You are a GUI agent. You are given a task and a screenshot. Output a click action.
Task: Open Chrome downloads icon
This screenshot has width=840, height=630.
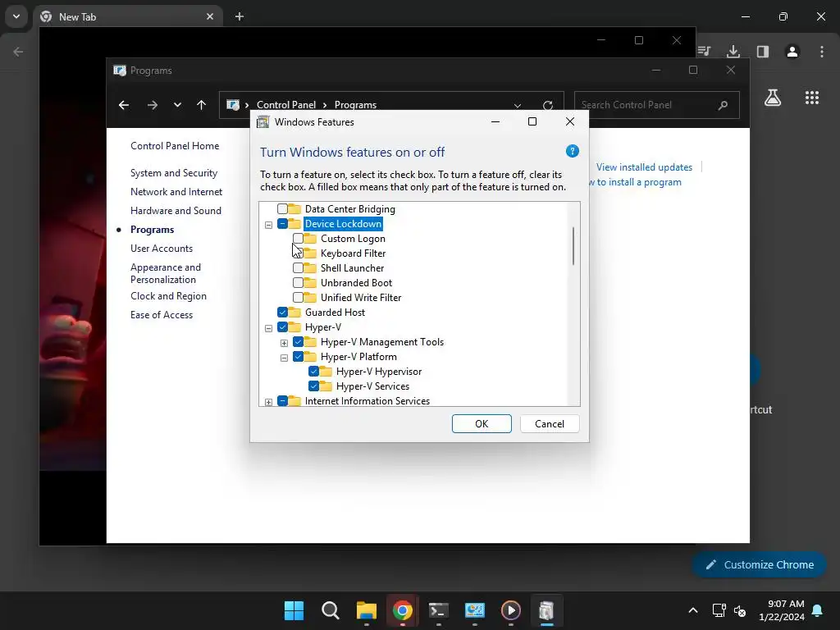[733, 52]
